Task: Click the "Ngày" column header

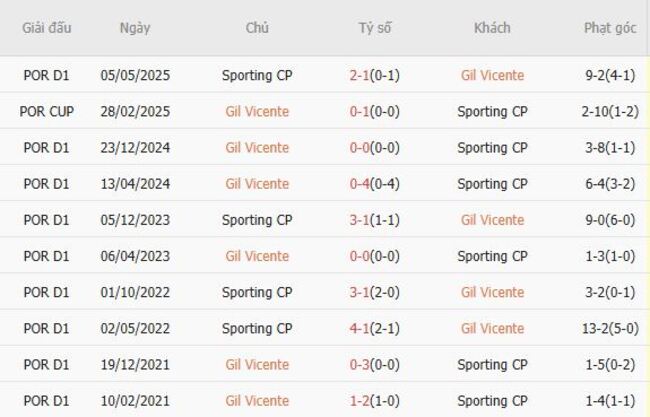Action: click(x=134, y=28)
